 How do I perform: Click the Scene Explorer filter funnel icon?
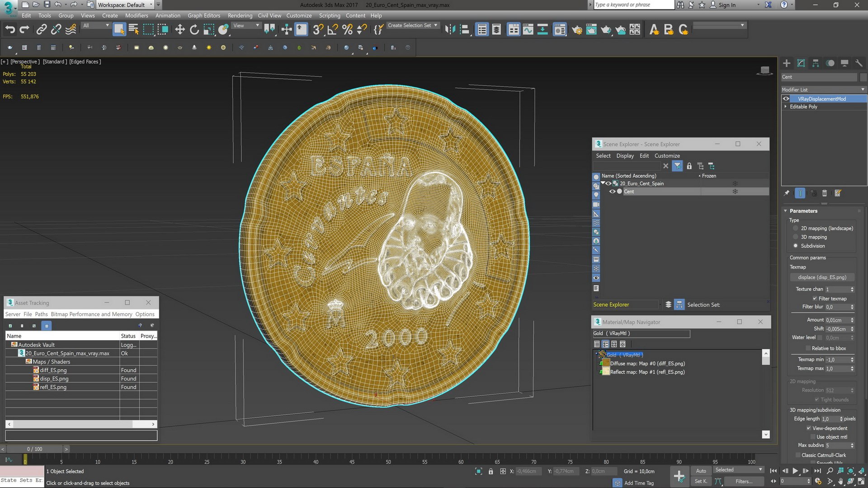pos(677,166)
